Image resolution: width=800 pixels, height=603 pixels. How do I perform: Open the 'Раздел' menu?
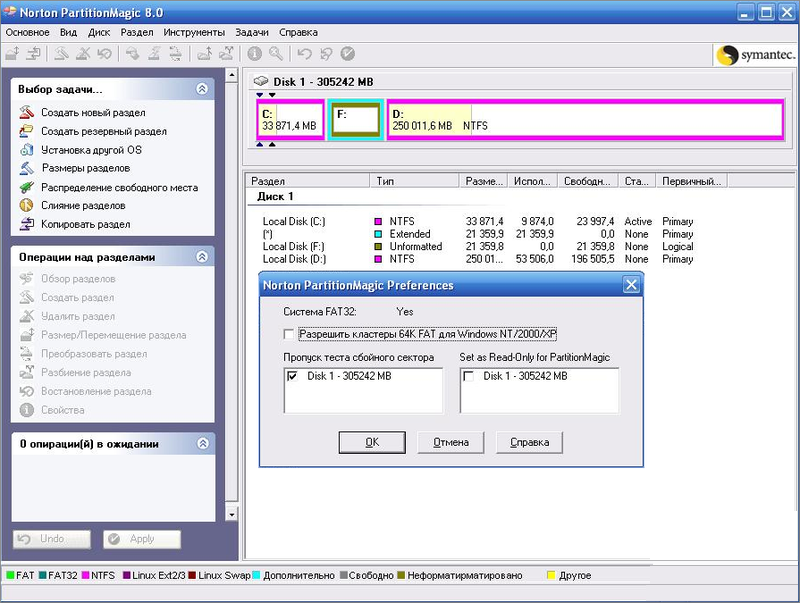pos(137,32)
